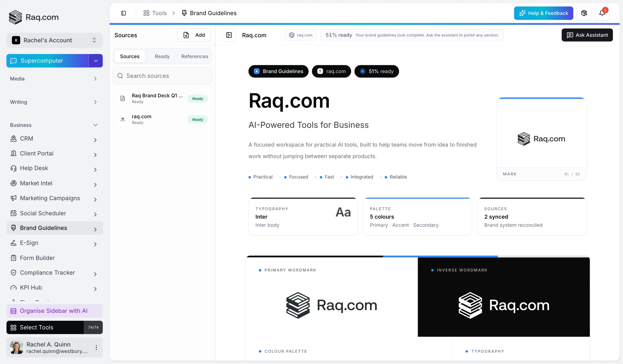Click the Organise Sidebar layout icon

[13, 311]
